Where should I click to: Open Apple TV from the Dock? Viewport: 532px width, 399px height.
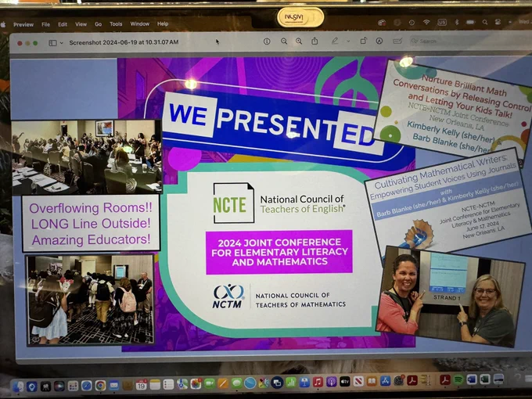point(345,382)
